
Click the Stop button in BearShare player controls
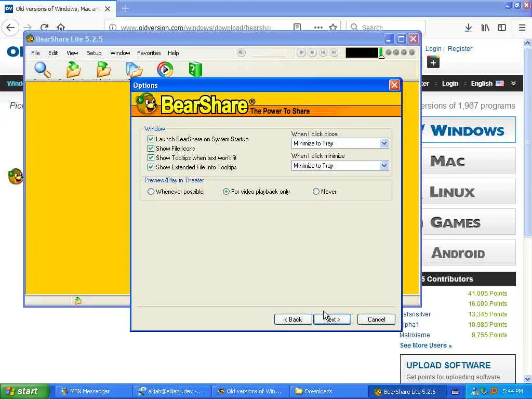point(312,52)
